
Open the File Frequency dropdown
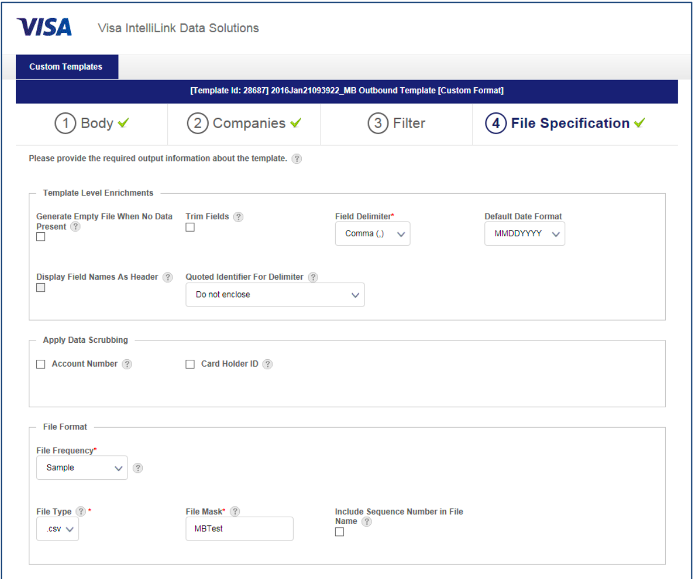pos(81,467)
